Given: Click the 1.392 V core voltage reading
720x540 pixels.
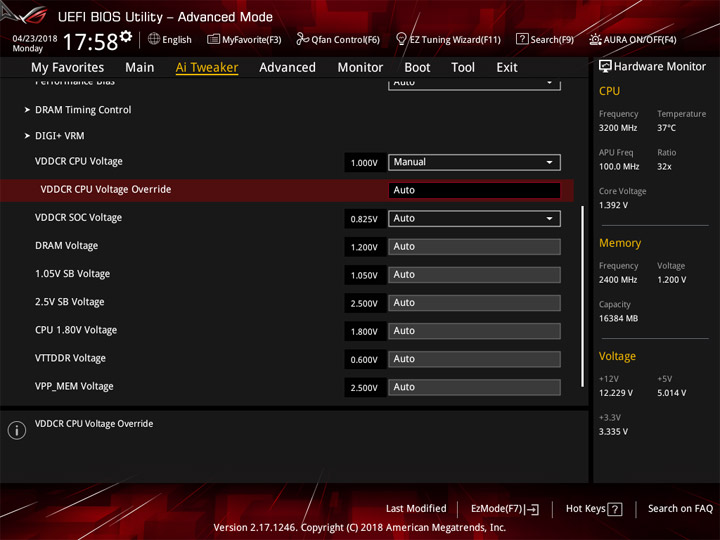Looking at the screenshot, I should (613, 205).
